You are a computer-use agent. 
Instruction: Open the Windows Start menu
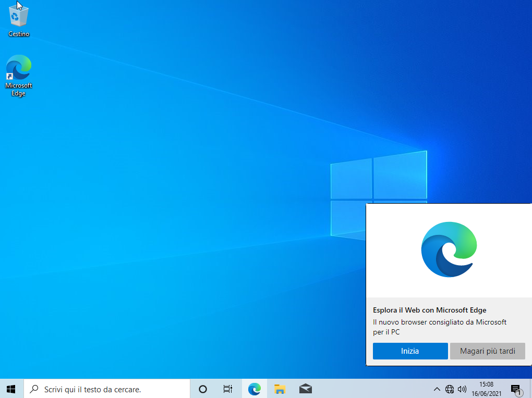[x=11, y=389]
